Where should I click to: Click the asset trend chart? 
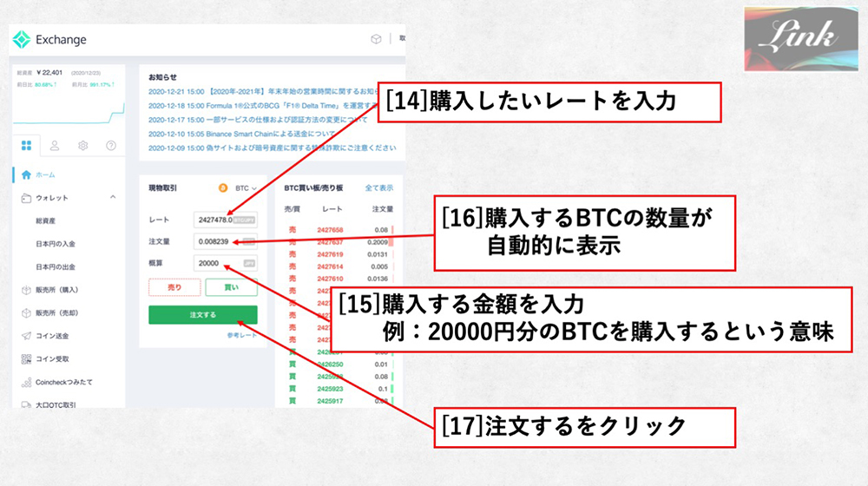69,112
